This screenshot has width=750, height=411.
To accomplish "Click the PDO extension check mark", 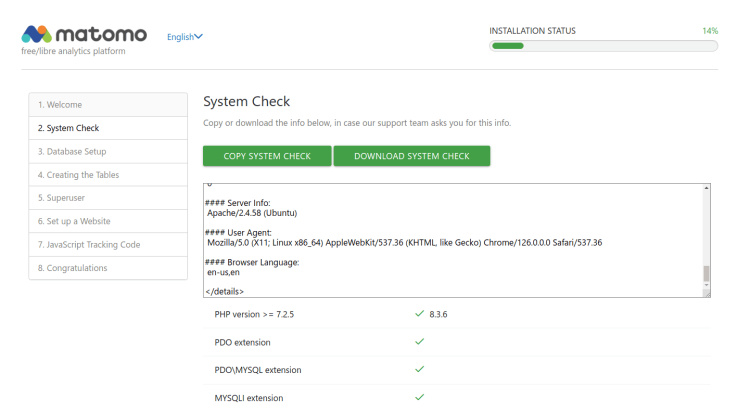I will coord(419,341).
